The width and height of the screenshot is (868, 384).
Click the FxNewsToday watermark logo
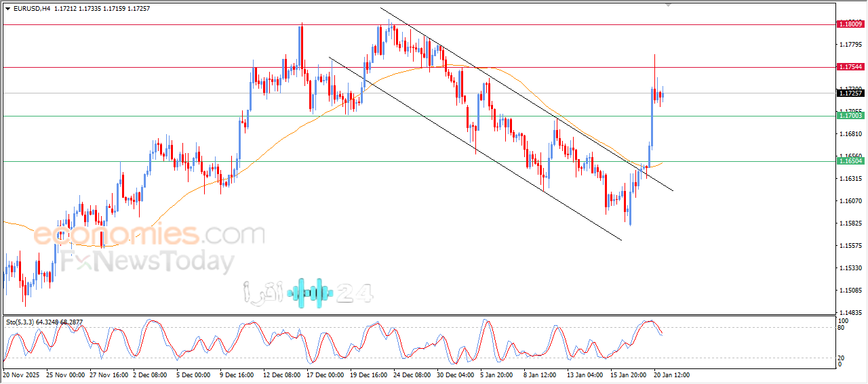(x=146, y=261)
